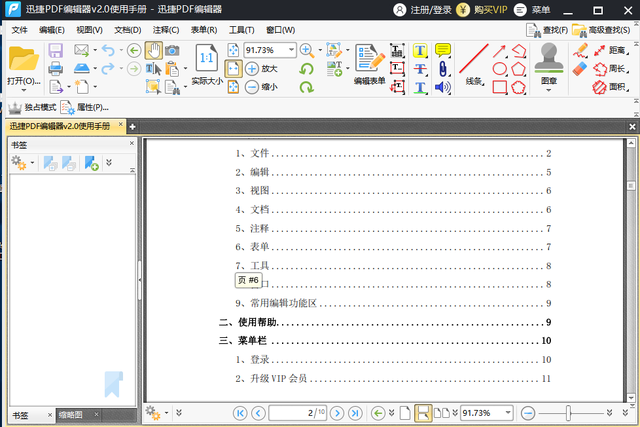
Task: Click the bottom zoom slider handle
Action: pos(568,413)
